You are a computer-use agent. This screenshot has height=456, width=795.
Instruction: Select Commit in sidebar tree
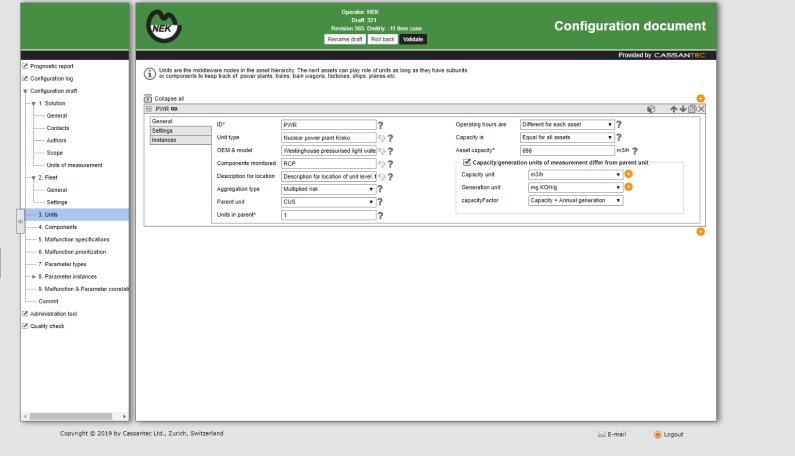[48, 301]
